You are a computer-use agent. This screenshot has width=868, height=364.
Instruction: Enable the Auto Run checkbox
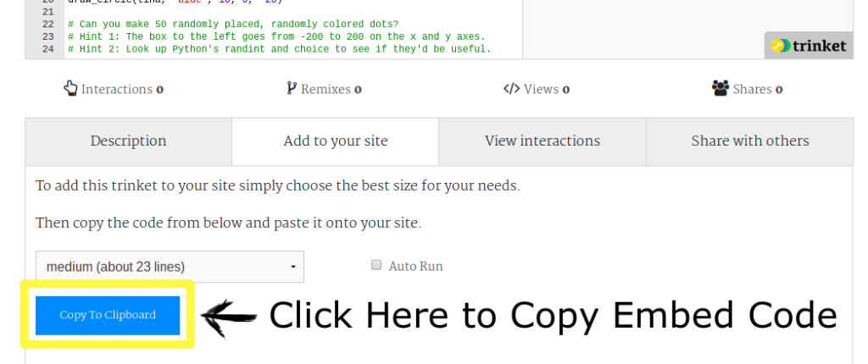[x=376, y=265]
